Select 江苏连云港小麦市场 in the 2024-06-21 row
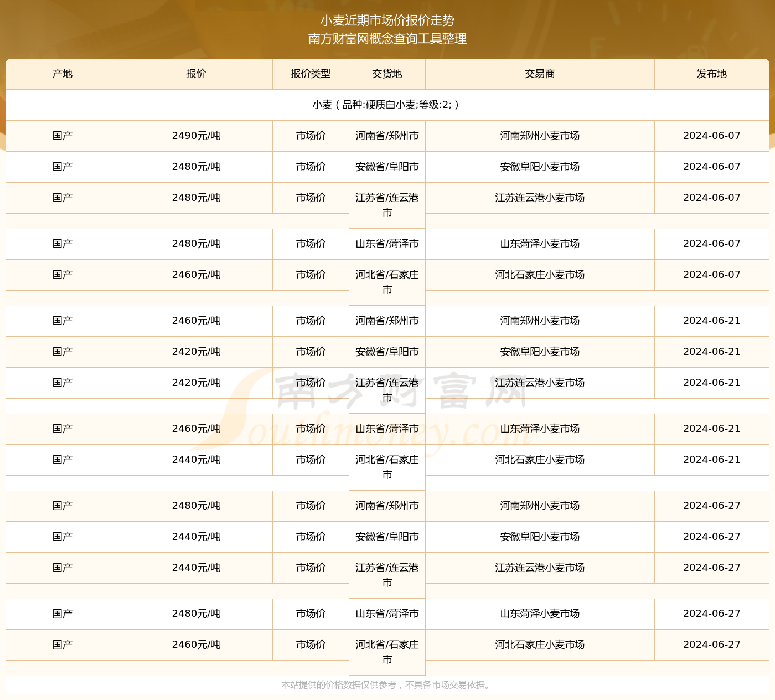This screenshot has height=700, width=775. (540, 383)
